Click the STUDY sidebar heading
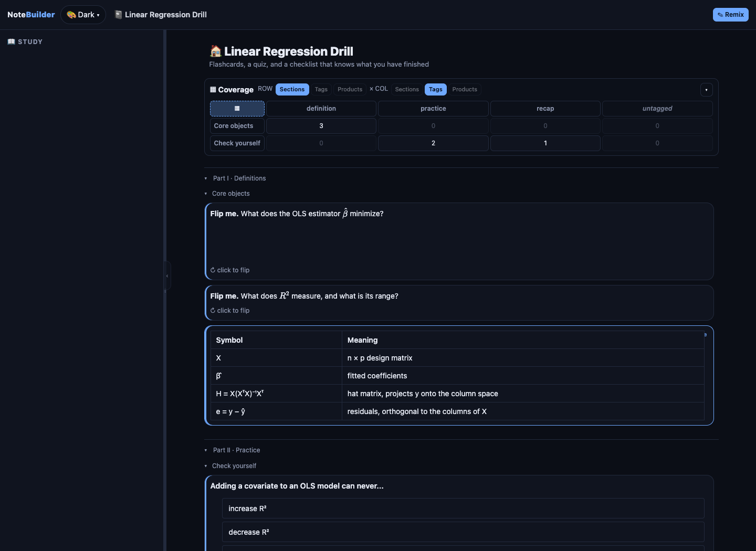The image size is (756, 551). pyautogui.click(x=30, y=42)
